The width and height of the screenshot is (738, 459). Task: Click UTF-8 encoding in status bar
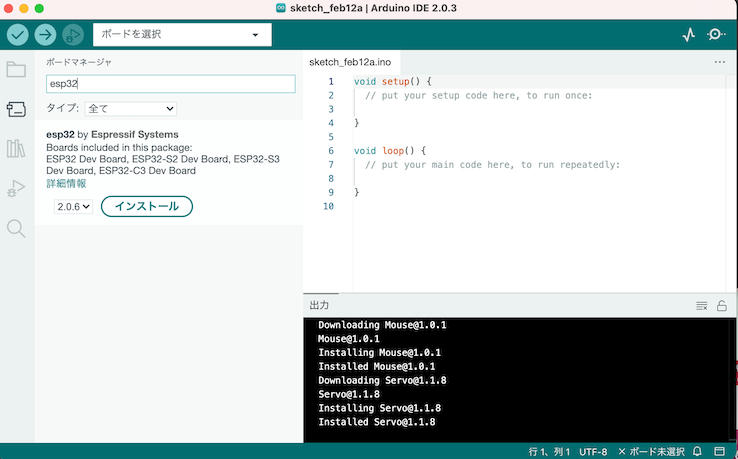coord(593,451)
